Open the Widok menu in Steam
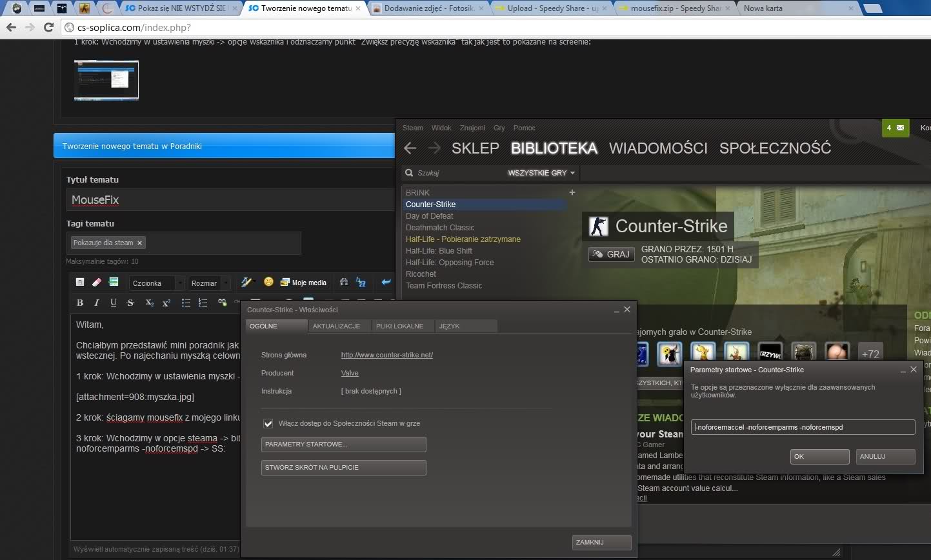Screen dimensions: 931x560 [441, 128]
